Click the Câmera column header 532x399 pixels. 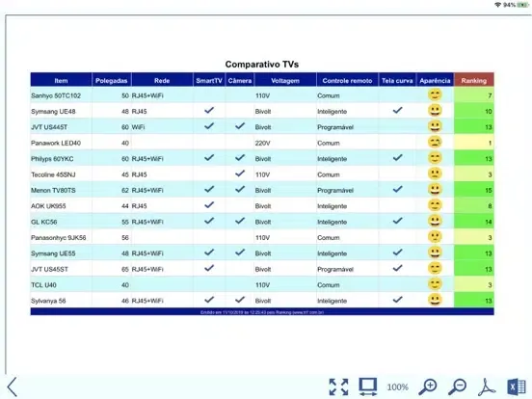click(x=240, y=80)
